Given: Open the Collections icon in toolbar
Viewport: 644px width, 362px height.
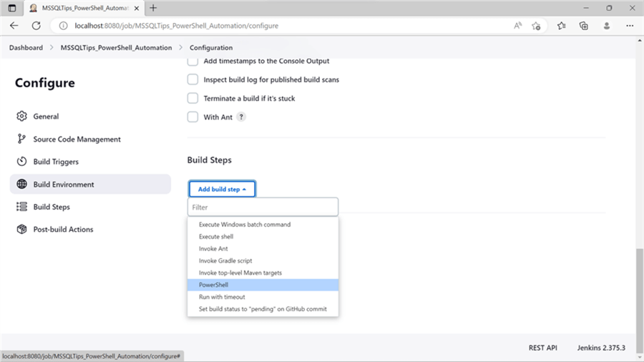Looking at the screenshot, I should coord(584,26).
